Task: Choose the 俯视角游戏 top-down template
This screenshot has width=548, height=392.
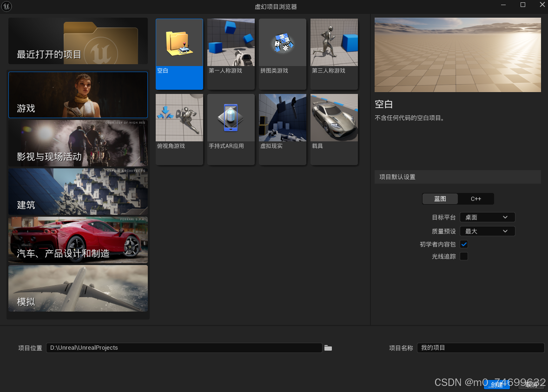Action: tap(179, 129)
